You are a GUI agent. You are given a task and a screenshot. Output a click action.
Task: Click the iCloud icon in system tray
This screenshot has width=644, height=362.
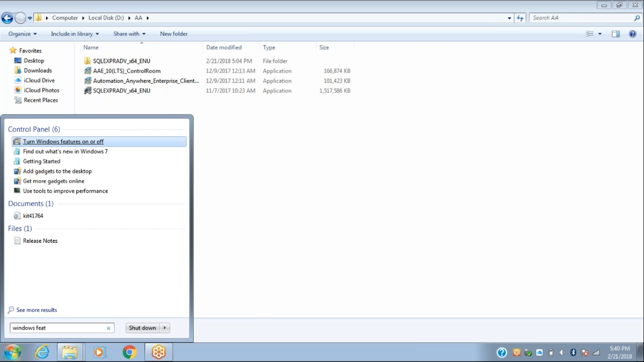coord(539,353)
